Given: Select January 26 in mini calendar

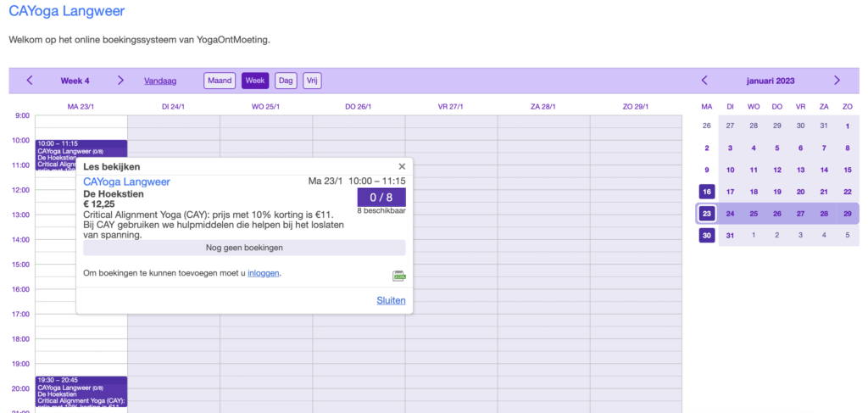Looking at the screenshot, I should tap(777, 214).
